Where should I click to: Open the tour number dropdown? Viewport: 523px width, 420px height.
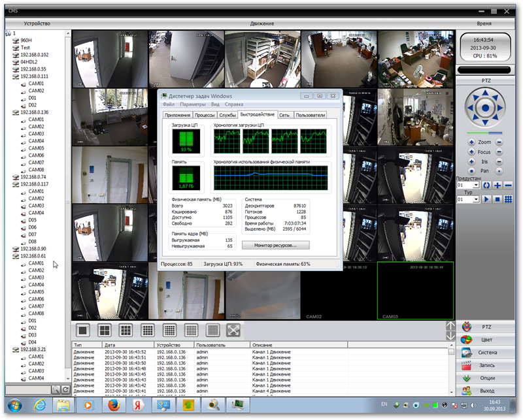click(x=475, y=199)
